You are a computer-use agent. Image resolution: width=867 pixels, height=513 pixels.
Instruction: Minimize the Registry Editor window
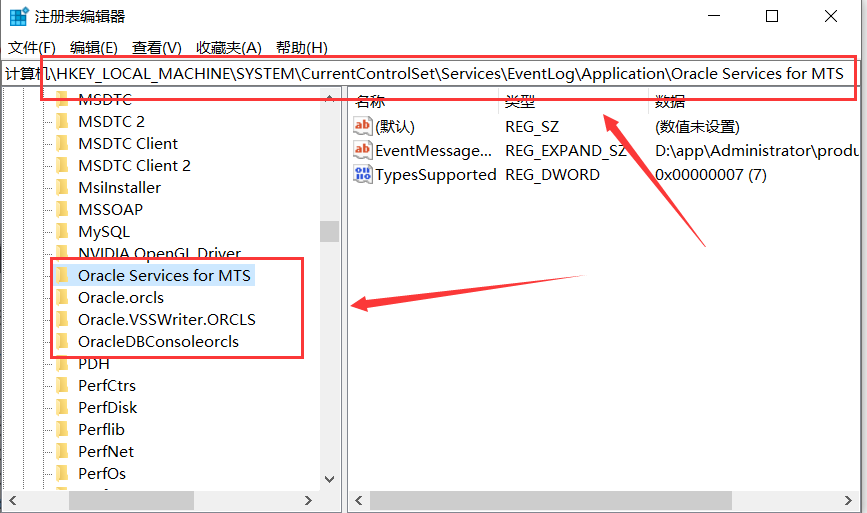714,17
